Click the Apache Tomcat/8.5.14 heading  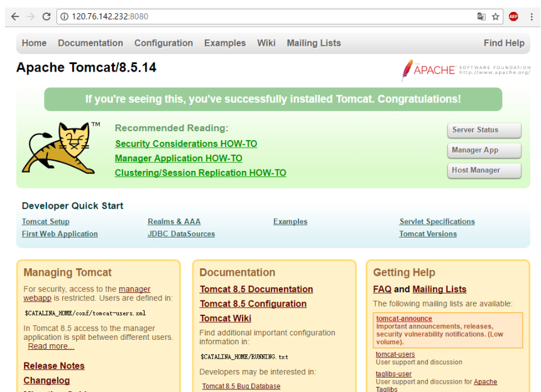tap(86, 67)
